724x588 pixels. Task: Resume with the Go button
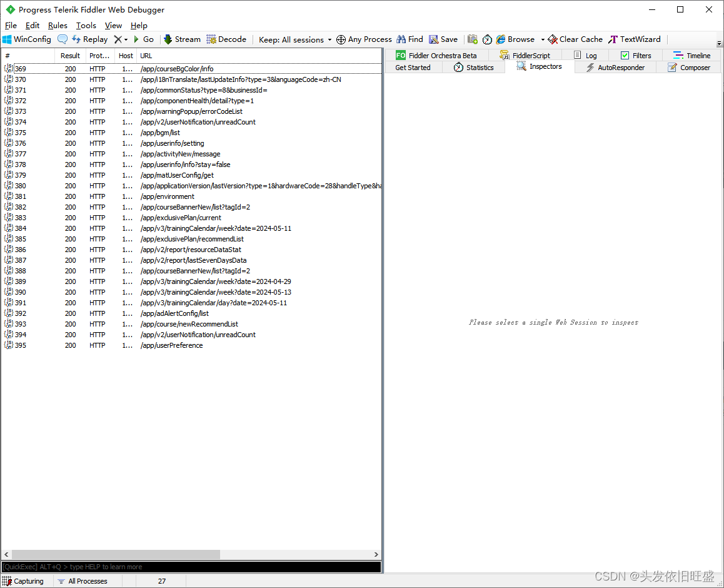tap(144, 39)
